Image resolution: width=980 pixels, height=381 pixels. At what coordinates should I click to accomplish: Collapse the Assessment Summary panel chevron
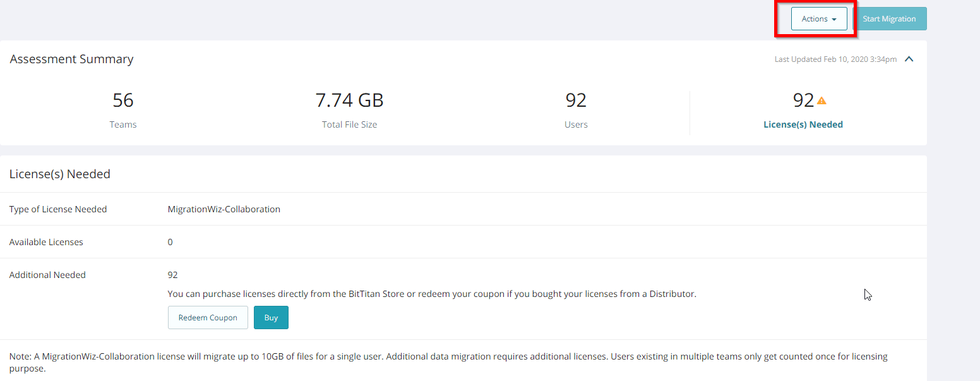909,59
